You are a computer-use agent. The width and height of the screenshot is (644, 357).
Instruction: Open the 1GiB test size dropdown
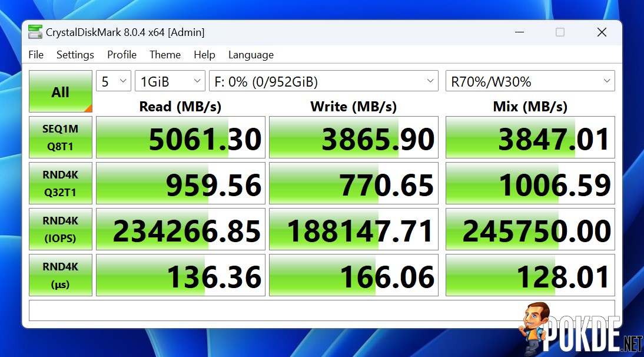(x=170, y=81)
